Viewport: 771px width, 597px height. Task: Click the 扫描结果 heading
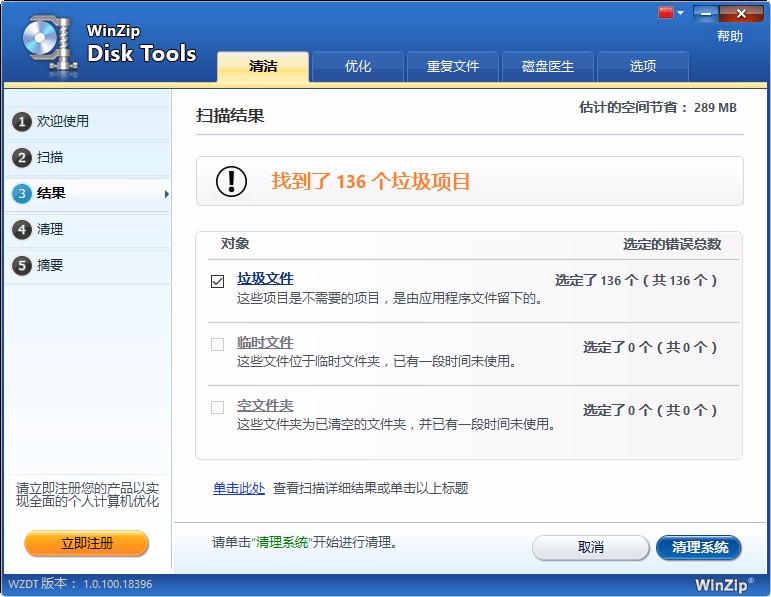tap(230, 116)
